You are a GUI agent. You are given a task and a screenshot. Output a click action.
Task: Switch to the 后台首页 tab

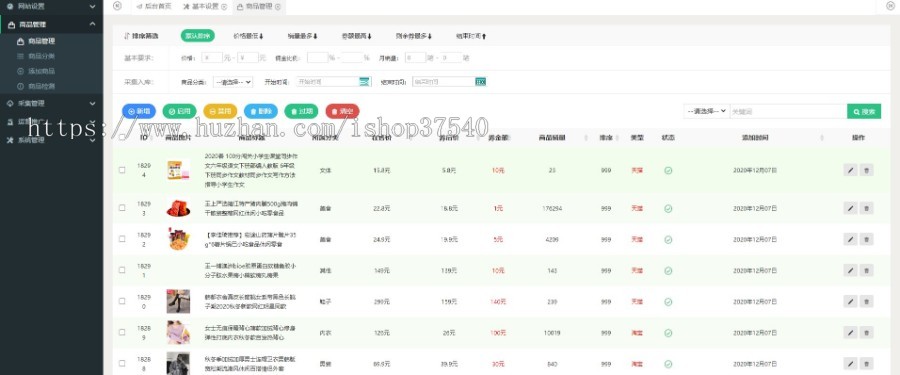pos(154,6)
